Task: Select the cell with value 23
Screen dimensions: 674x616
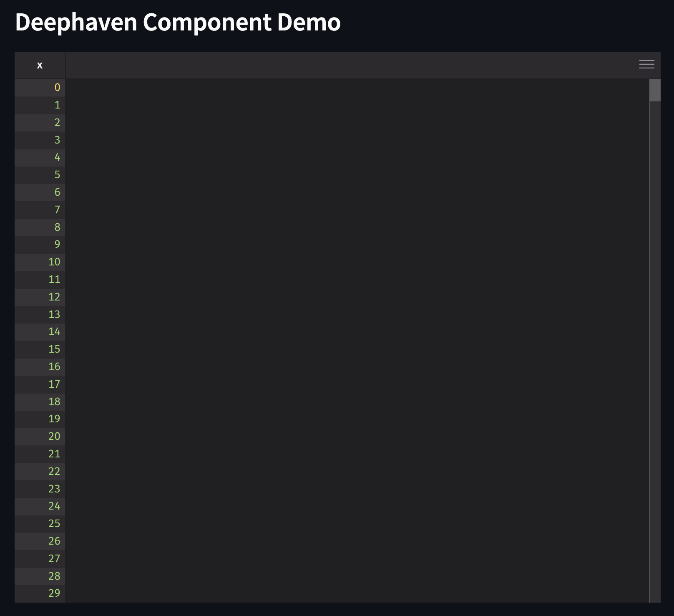Action: point(40,489)
